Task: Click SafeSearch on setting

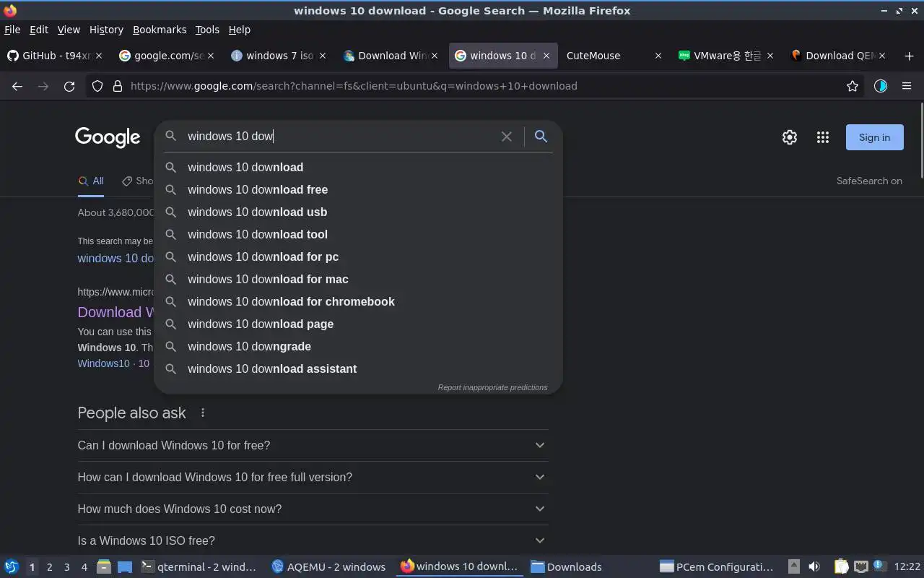Action: [x=869, y=181]
